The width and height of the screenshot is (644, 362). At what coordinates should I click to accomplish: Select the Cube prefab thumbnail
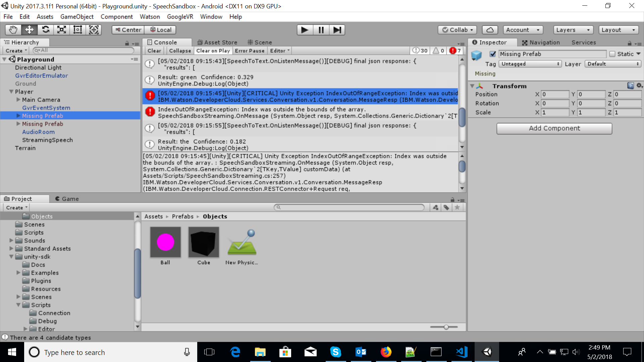(x=203, y=242)
